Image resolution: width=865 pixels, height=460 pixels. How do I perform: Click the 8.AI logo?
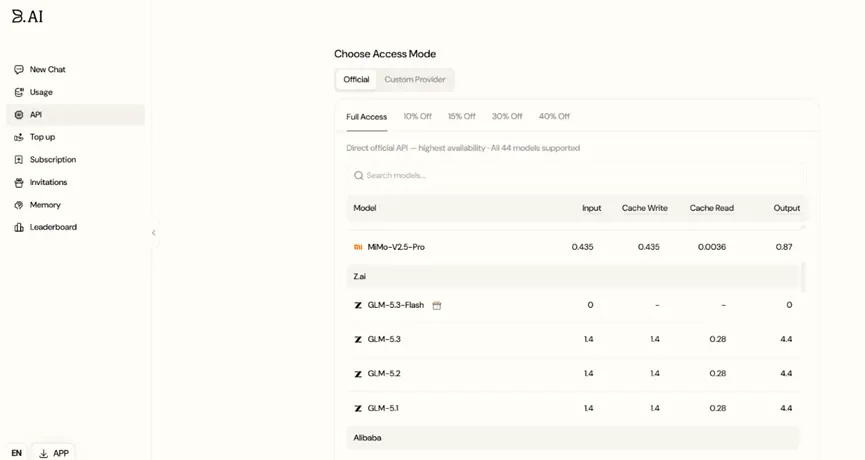click(x=28, y=17)
